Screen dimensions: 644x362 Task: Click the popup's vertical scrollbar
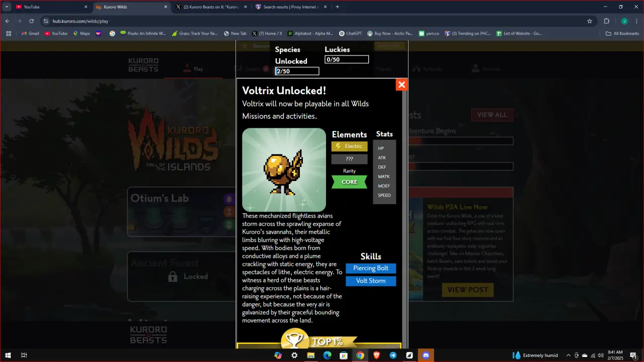tap(404, 216)
